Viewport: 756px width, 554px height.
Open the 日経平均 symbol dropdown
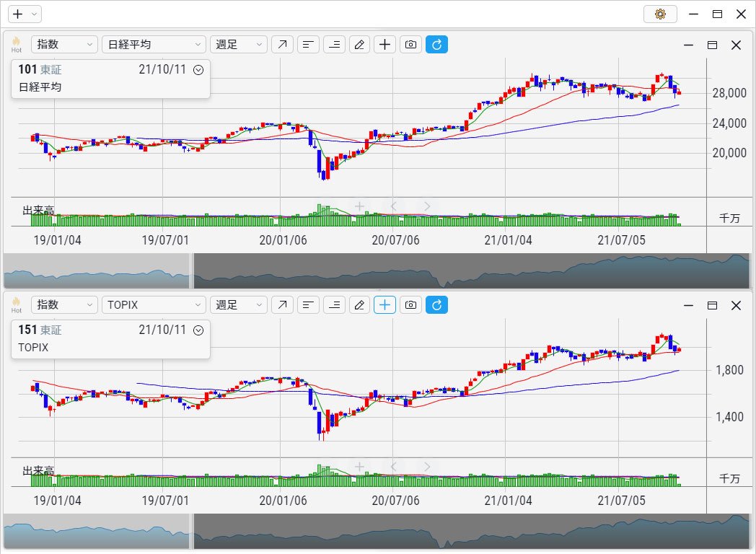click(x=154, y=44)
